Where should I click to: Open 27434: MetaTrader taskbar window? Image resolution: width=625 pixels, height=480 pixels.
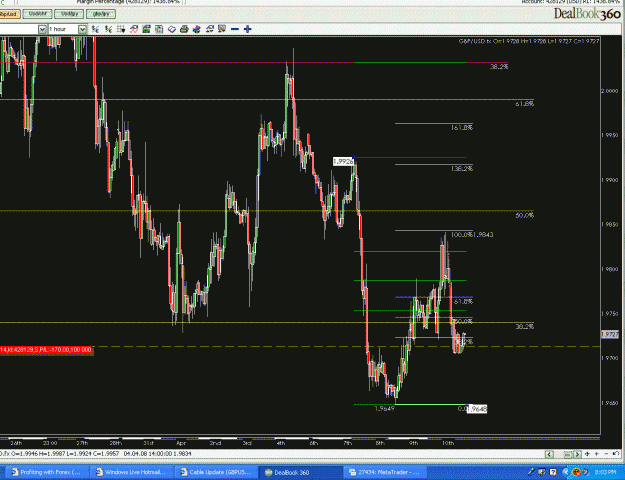point(385,472)
